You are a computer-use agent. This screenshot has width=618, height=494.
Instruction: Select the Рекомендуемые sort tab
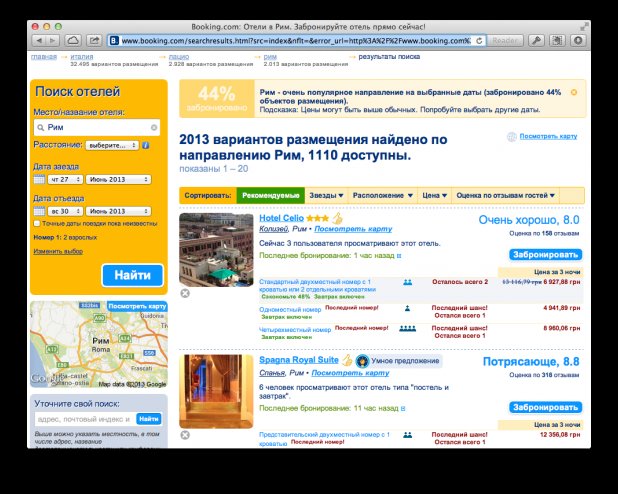[x=271, y=196]
